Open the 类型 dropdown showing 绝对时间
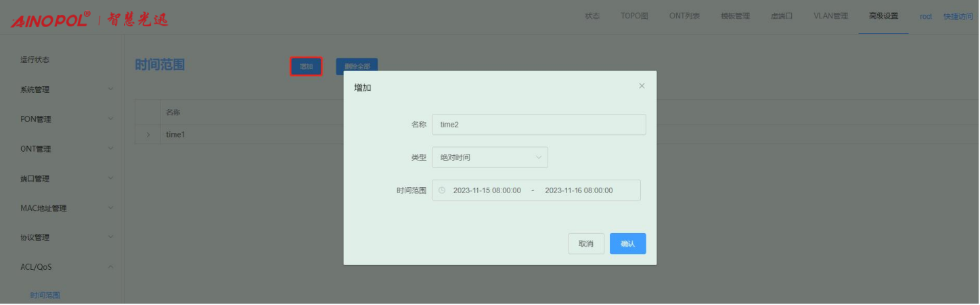 point(489,157)
